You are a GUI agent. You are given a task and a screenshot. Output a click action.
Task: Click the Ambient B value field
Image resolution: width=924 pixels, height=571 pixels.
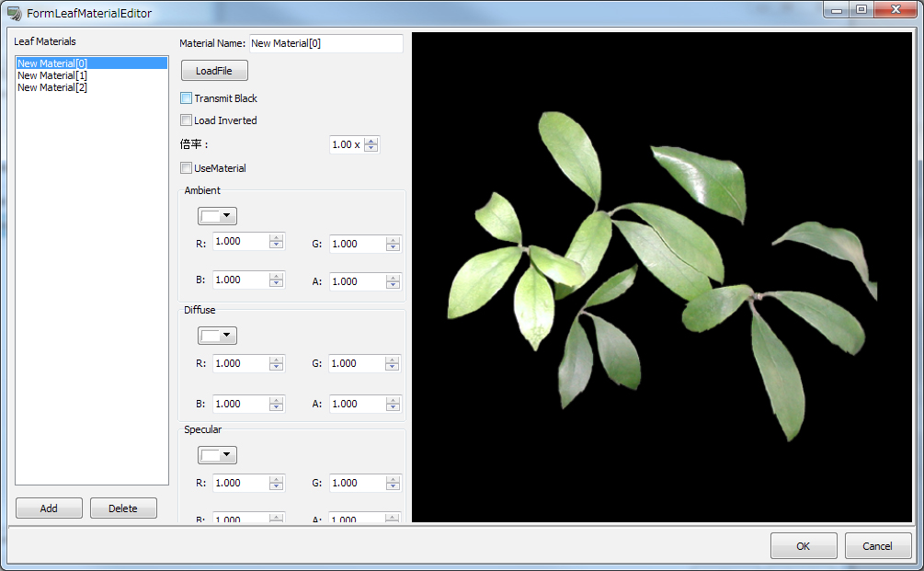point(241,280)
